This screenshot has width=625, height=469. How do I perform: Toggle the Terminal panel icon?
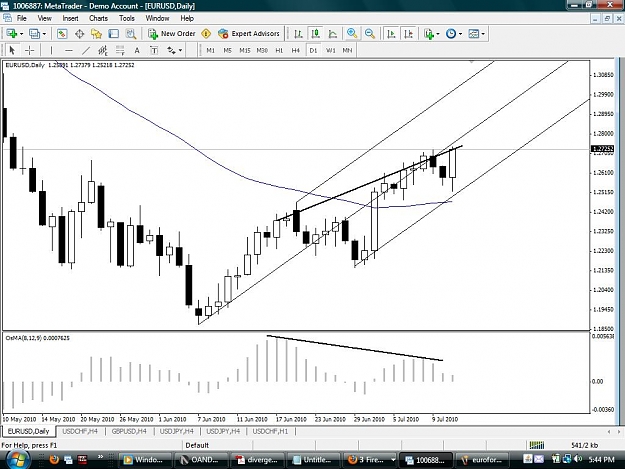click(114, 34)
